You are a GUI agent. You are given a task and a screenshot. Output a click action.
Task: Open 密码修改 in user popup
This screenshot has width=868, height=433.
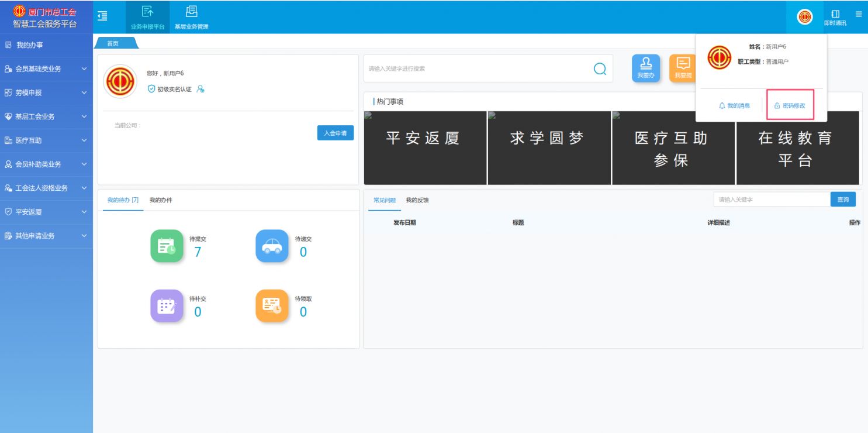pyautogui.click(x=790, y=106)
